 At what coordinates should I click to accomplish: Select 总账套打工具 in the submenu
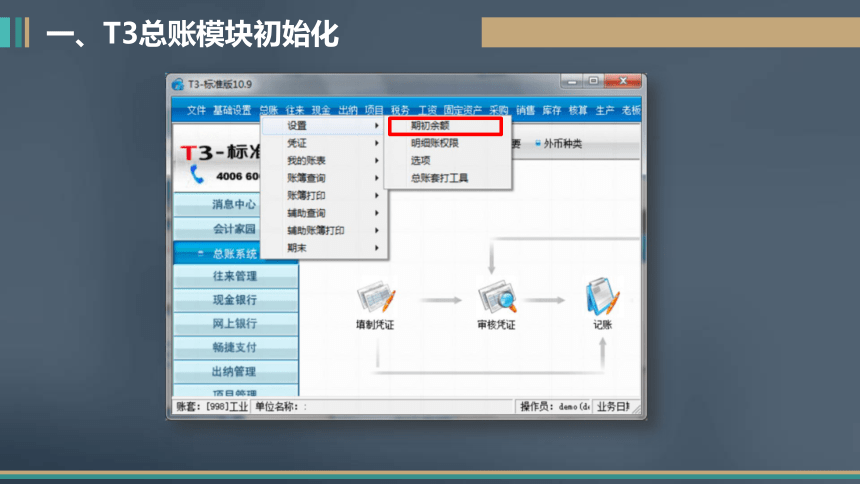click(x=448, y=178)
